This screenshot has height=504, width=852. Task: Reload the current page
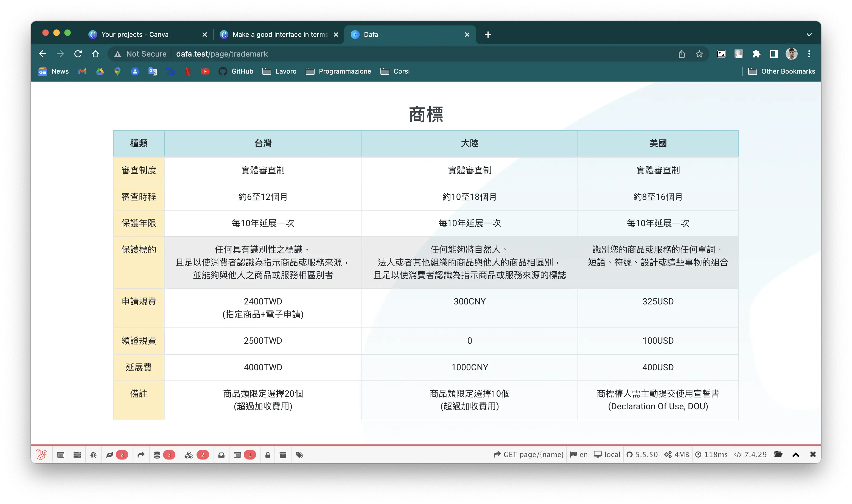tap(78, 54)
